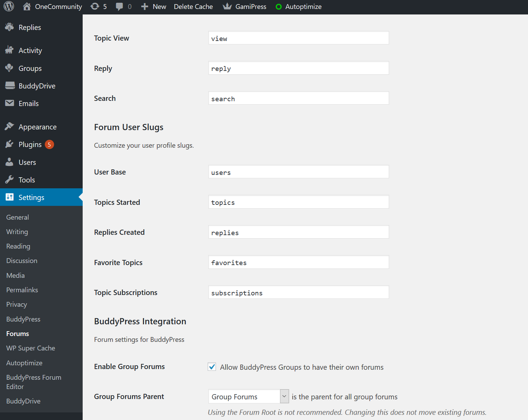Open BuddyDrive settings submenu item
The image size is (528, 420).
click(23, 401)
